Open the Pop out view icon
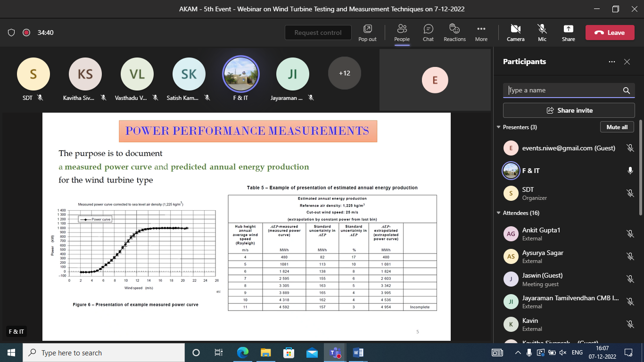 click(367, 33)
